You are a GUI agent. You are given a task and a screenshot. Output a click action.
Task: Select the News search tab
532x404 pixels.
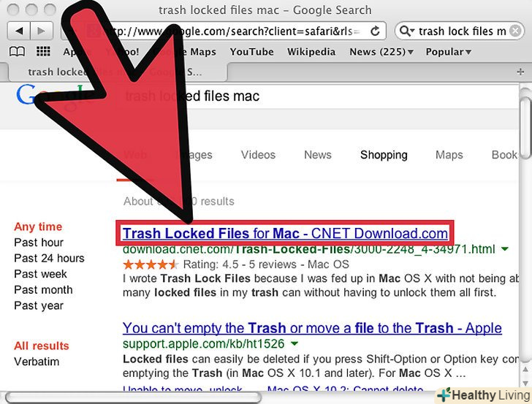point(318,155)
